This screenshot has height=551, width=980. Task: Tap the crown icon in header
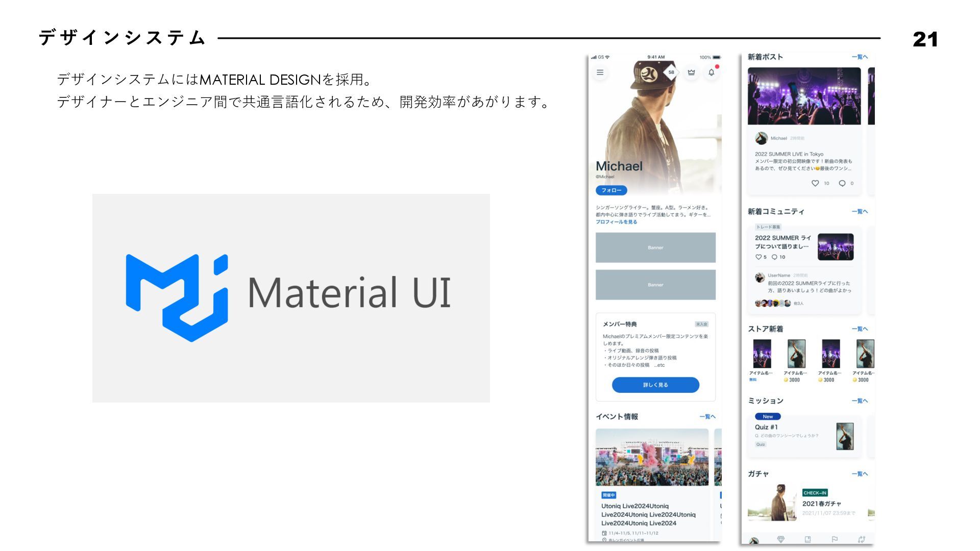coord(691,72)
